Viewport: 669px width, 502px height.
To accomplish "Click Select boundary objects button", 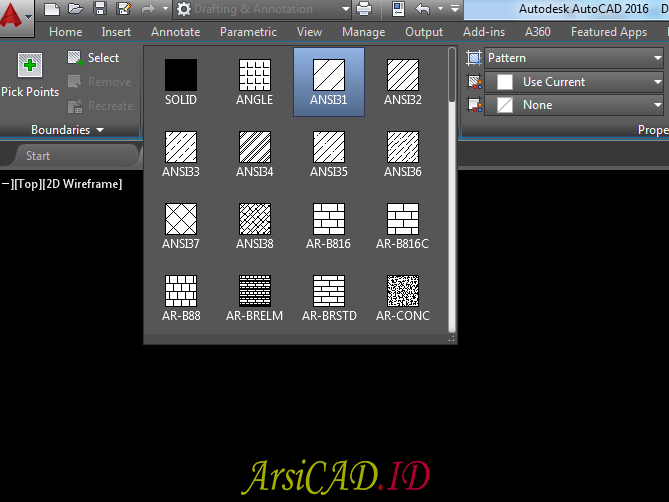I will (93, 58).
